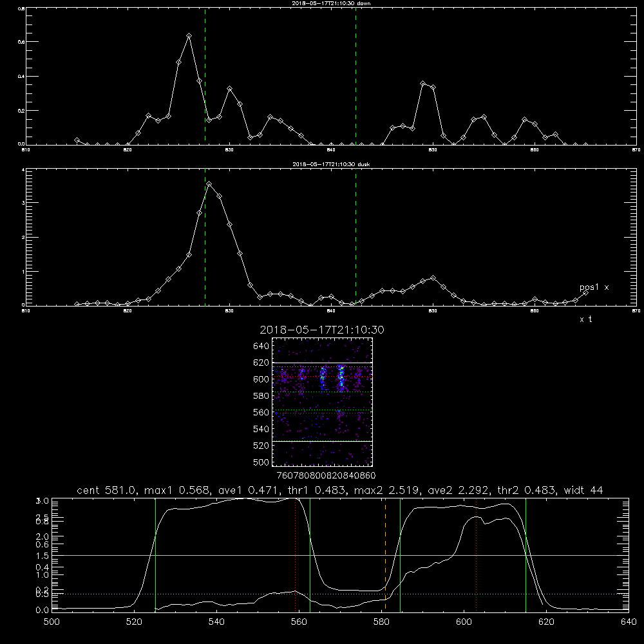Click the first diamond marker in dawn plot

pyautogui.click(x=77, y=140)
